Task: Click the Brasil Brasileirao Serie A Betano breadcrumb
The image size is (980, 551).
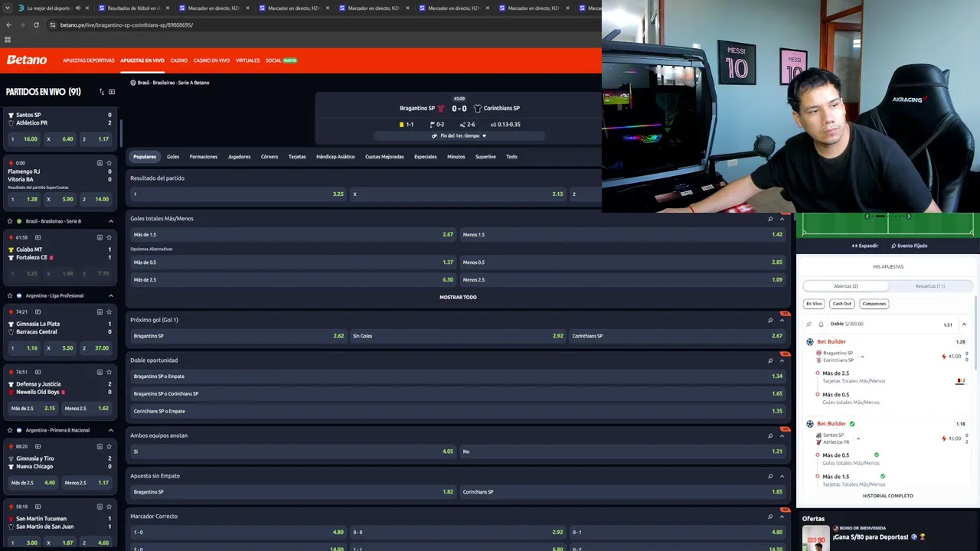Action: tap(173, 83)
